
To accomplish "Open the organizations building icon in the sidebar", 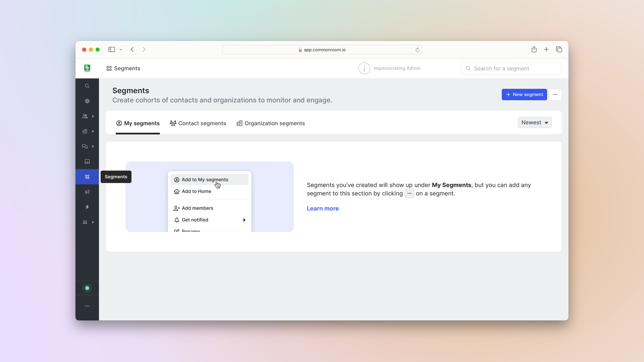I will (x=85, y=131).
